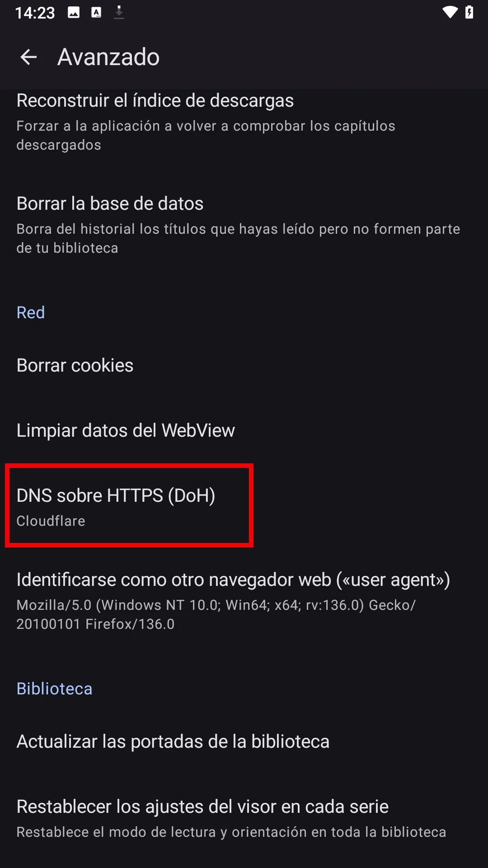Select Borrar cookies

(244, 365)
